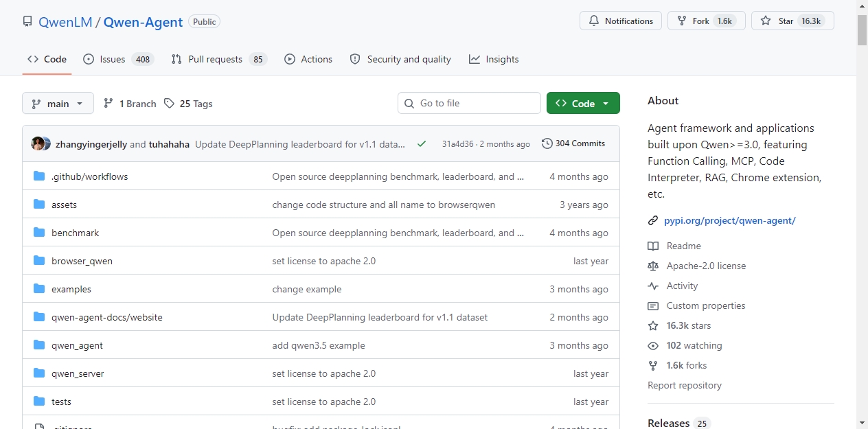Open the Qwen-Agent repository name link

143,21
